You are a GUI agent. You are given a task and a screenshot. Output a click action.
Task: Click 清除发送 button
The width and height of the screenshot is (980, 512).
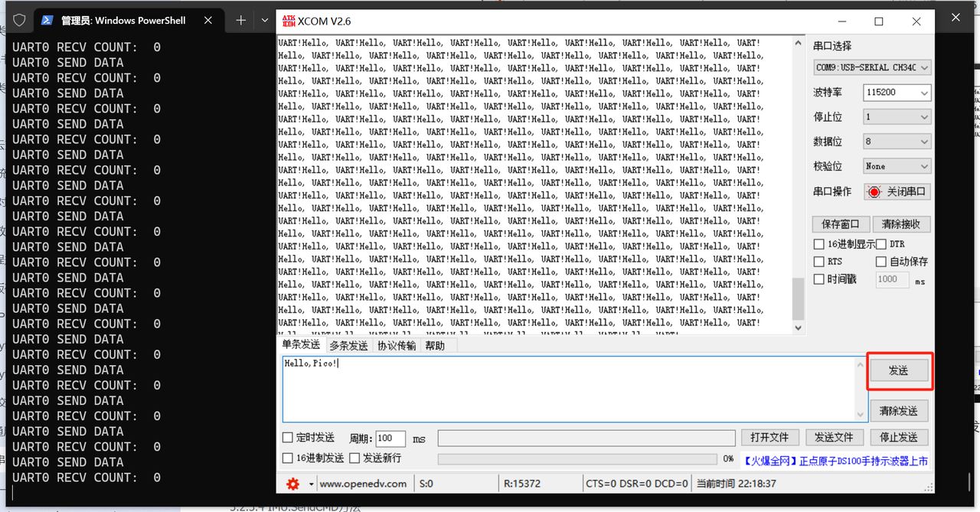[898, 411]
